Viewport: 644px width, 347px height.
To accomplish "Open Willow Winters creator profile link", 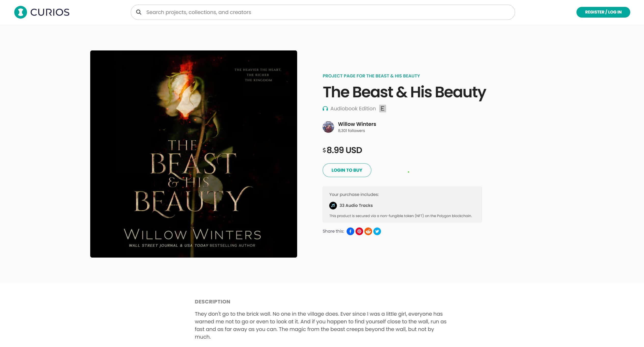I will click(x=357, y=124).
